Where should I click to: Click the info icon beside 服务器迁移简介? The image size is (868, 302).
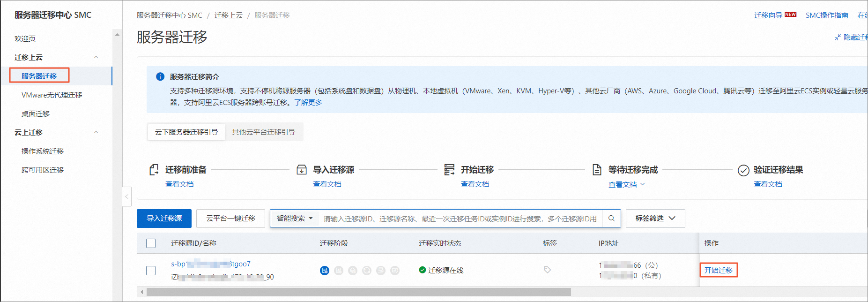[x=160, y=76]
